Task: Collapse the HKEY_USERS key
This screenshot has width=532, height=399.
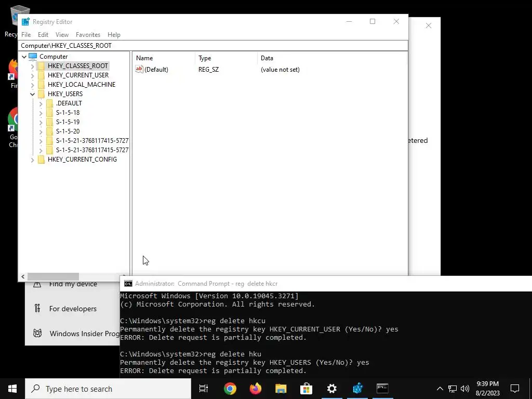Action: tap(33, 94)
